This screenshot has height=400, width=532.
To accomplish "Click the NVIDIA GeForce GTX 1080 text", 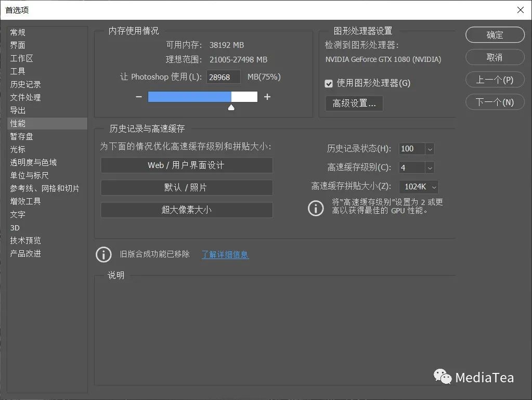I will point(383,59).
